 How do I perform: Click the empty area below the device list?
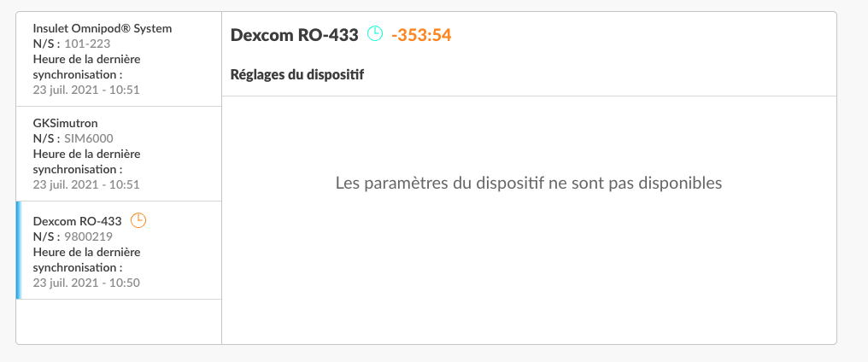coord(119,322)
